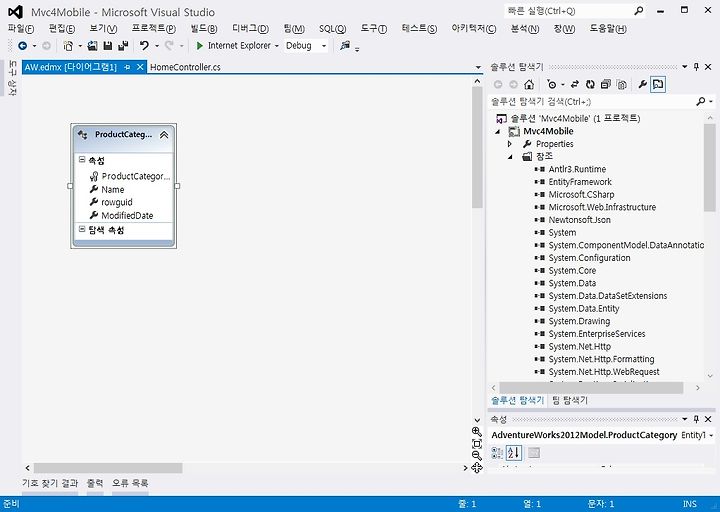This screenshot has width=720, height=512.
Task: Collapse the Mvc4Mobile project node
Action: (x=498, y=132)
